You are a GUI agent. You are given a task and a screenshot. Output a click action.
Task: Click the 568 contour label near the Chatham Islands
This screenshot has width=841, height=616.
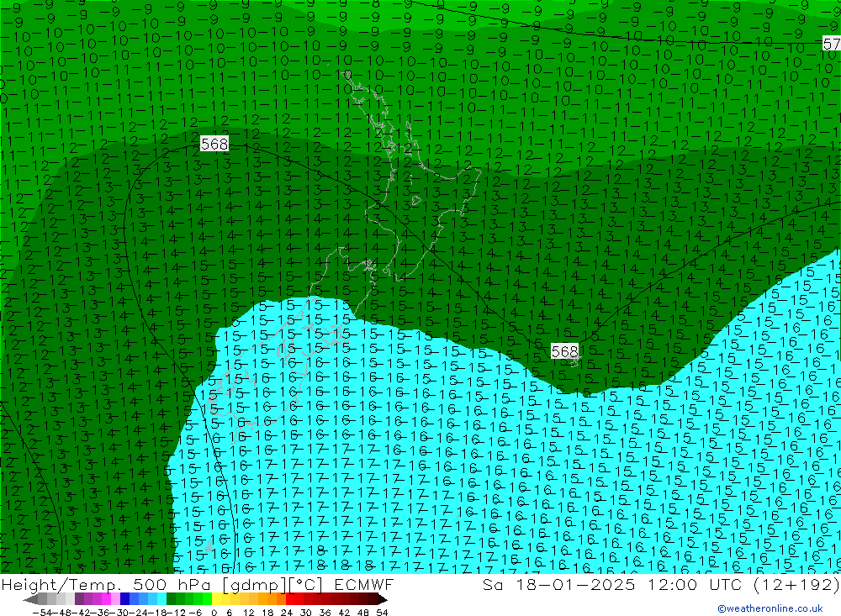(x=564, y=351)
